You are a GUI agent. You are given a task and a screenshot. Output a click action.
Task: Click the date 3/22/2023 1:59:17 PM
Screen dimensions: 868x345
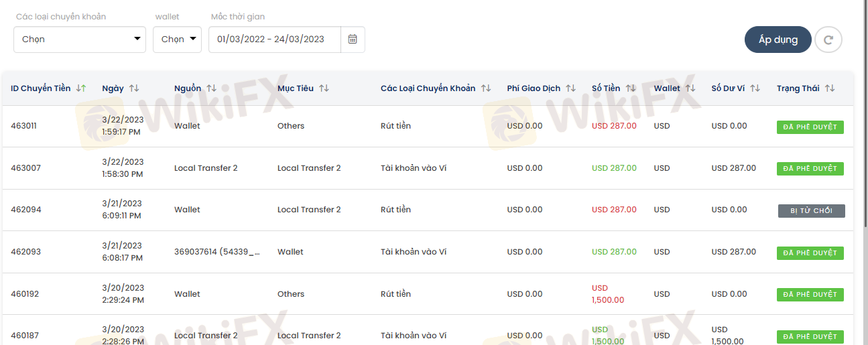123,126
